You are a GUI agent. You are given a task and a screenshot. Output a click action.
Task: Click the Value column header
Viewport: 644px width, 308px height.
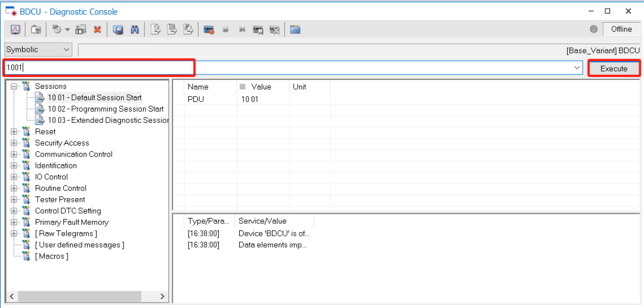click(x=263, y=87)
